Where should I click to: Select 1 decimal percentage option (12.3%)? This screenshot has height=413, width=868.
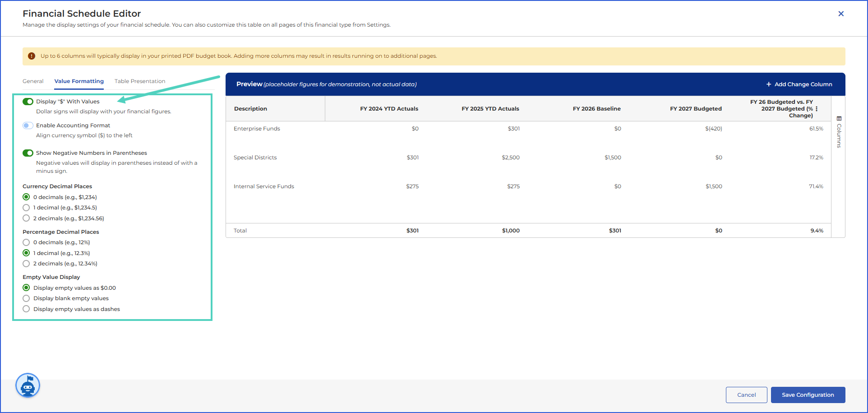click(26, 253)
